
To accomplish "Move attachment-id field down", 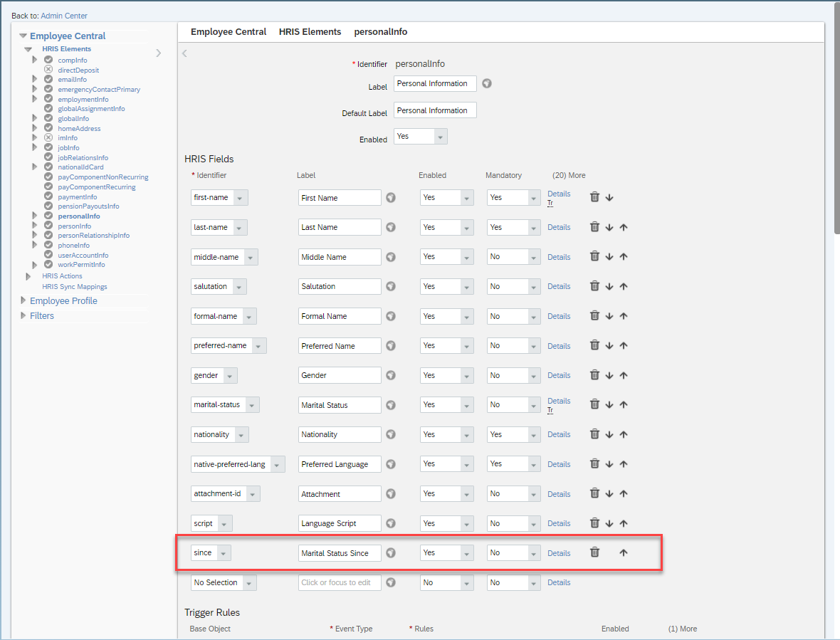I will click(609, 494).
